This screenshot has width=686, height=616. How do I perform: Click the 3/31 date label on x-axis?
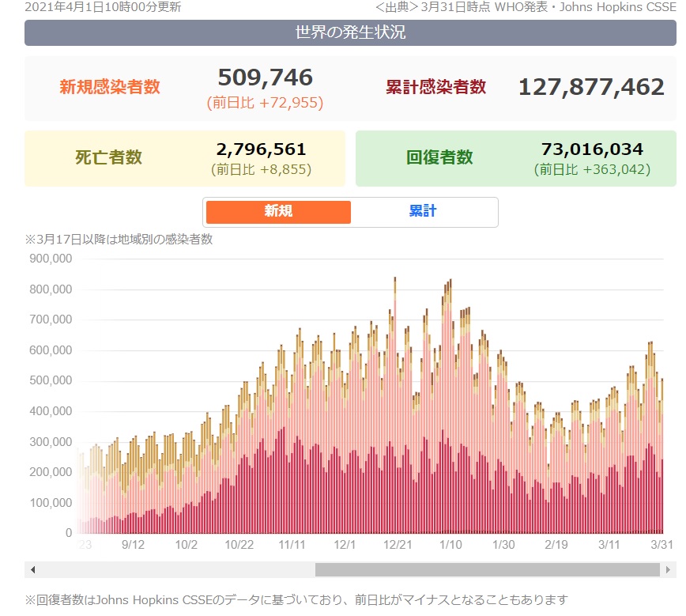coord(661,545)
